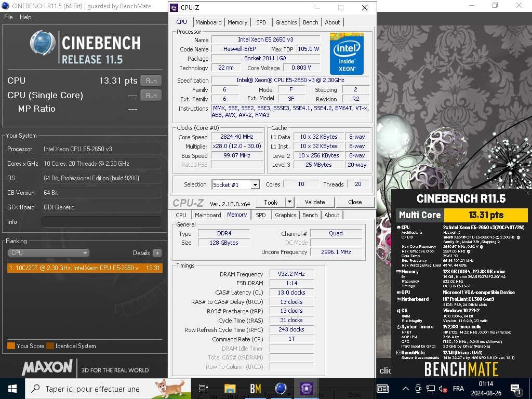Click the Uncore Frequency value 2996.1 MHz

[x=336, y=252]
